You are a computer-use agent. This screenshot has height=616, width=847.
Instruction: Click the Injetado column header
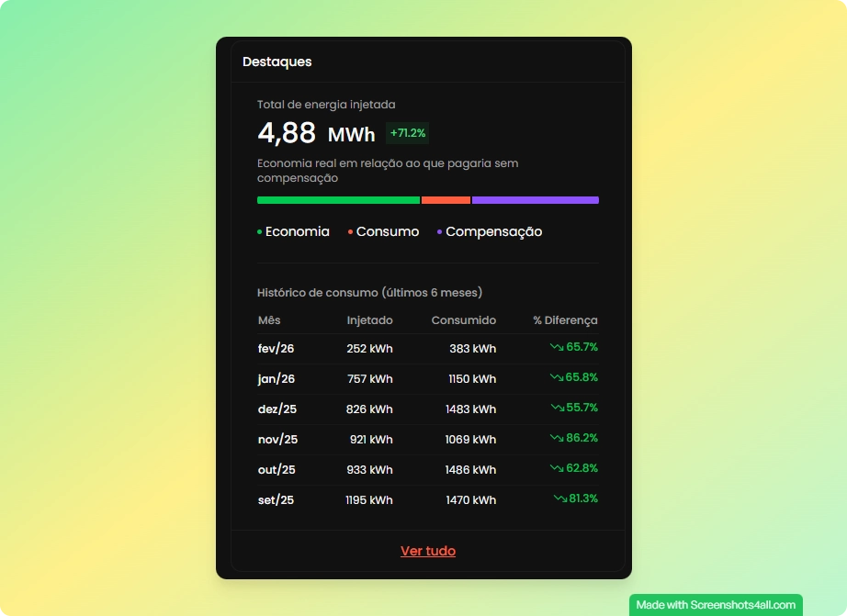(369, 320)
